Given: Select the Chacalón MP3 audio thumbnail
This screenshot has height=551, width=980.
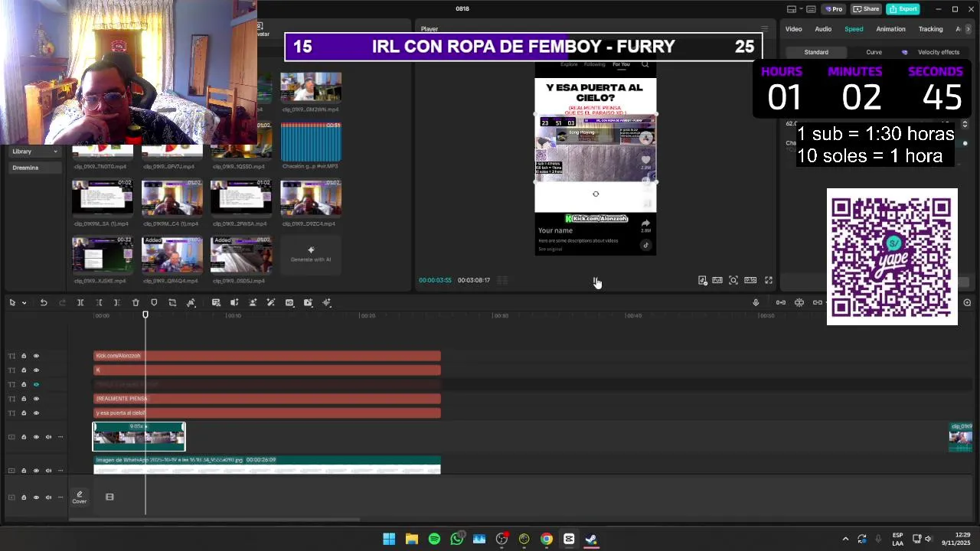Looking at the screenshot, I should pos(311,141).
